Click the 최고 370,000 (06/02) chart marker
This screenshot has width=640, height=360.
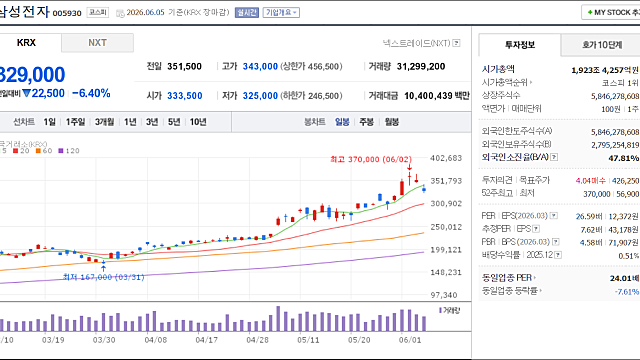coord(371,159)
